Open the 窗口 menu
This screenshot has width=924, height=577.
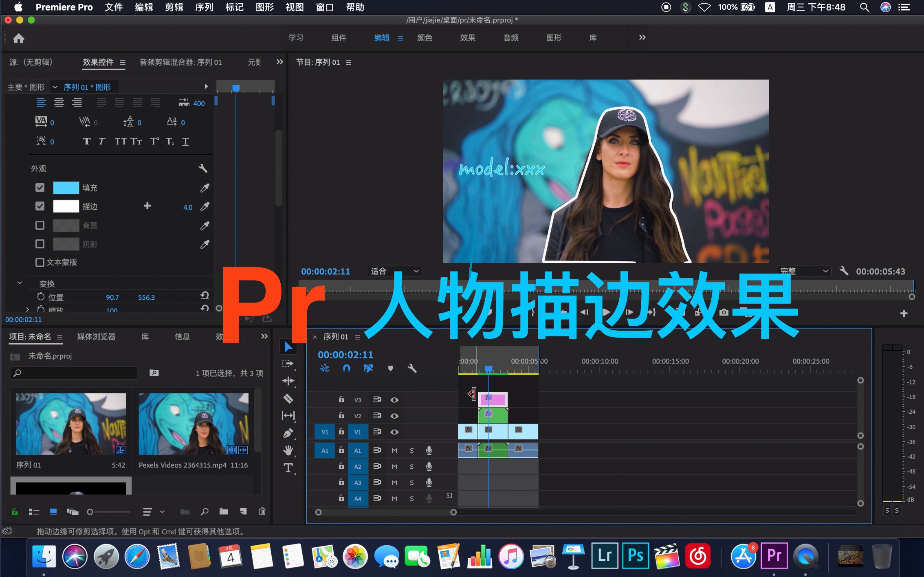324,7
